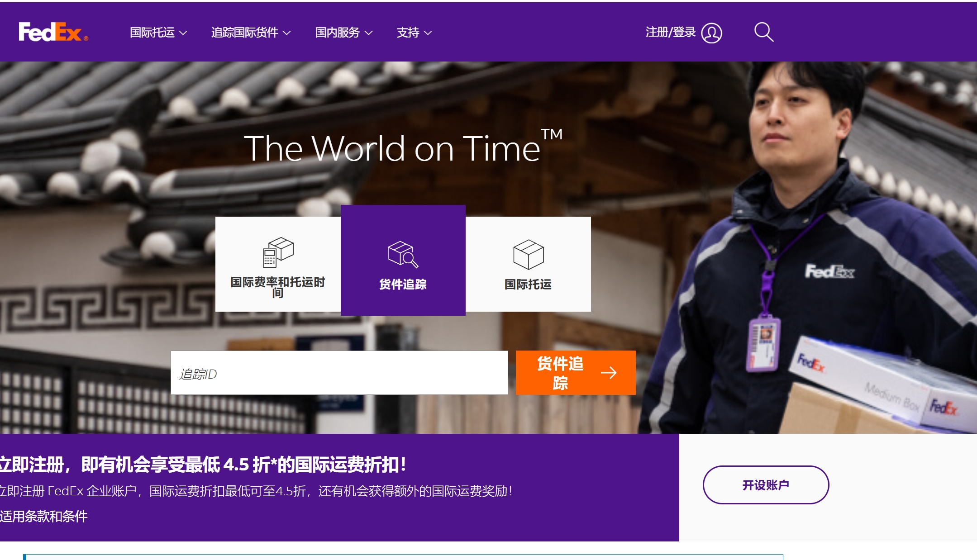Image resolution: width=977 pixels, height=560 pixels.
Task: Click the 追踪ID input field
Action: coord(339,372)
